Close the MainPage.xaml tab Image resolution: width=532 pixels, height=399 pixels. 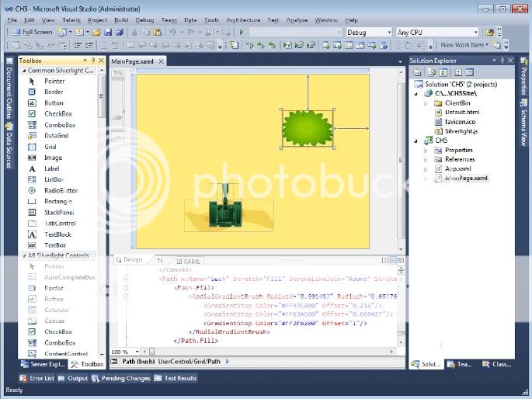pyautogui.click(x=162, y=61)
